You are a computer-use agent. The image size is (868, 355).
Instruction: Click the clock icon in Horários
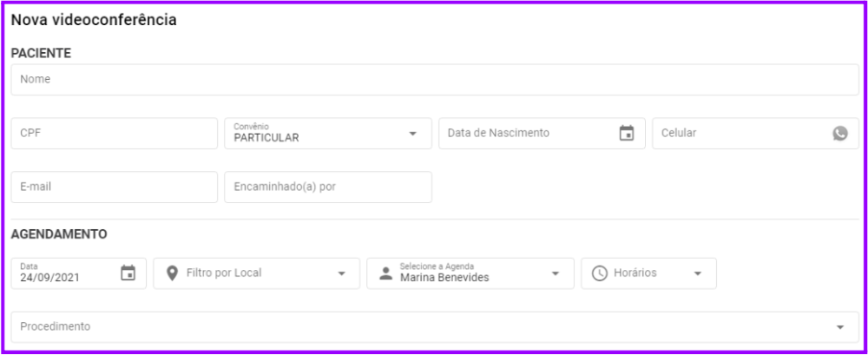[599, 273]
